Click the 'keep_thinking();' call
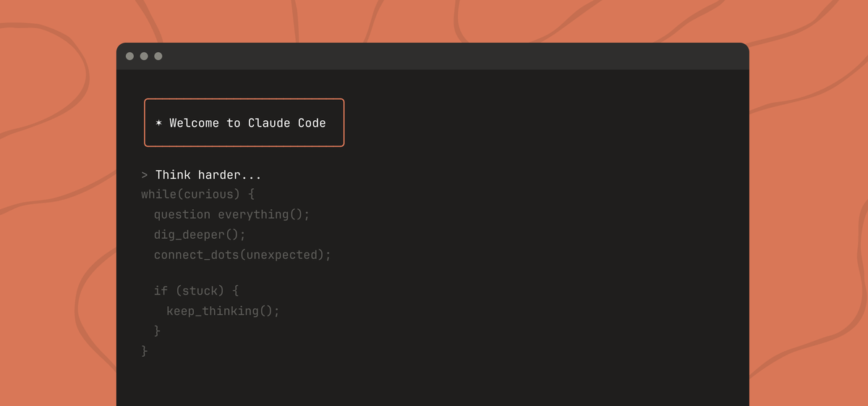Screen dimensions: 868x406 pyautogui.click(x=223, y=311)
